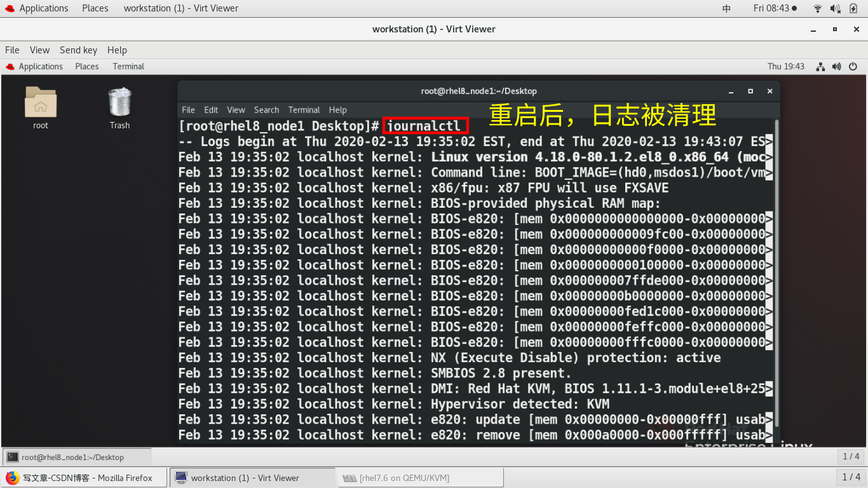Open the host Applications menu

44,8
